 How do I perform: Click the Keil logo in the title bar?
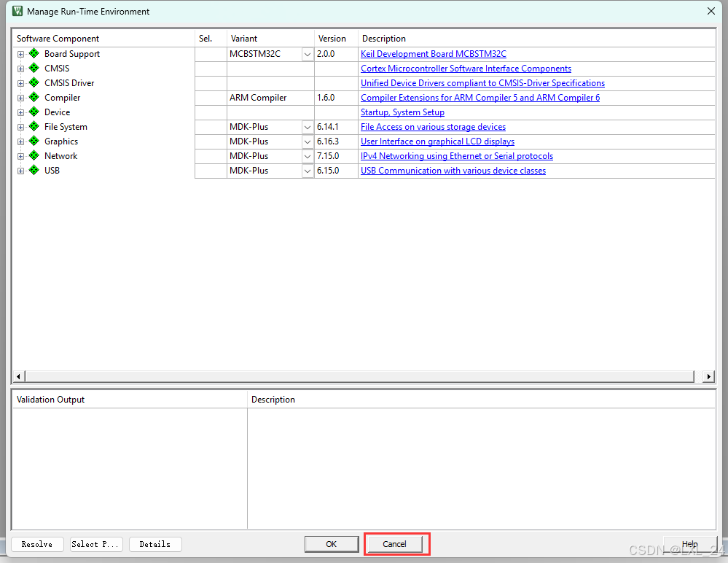click(17, 11)
